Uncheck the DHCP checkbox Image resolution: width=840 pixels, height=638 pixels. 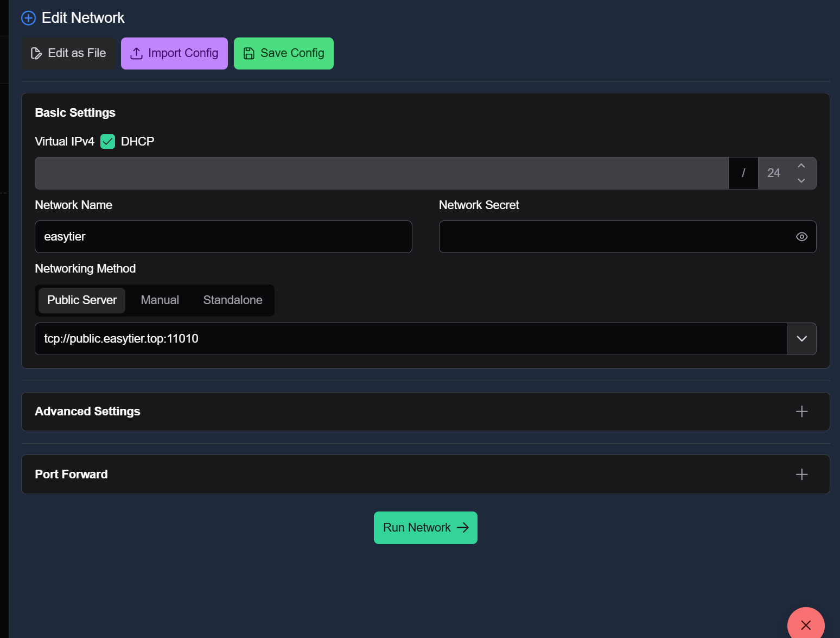coord(108,142)
